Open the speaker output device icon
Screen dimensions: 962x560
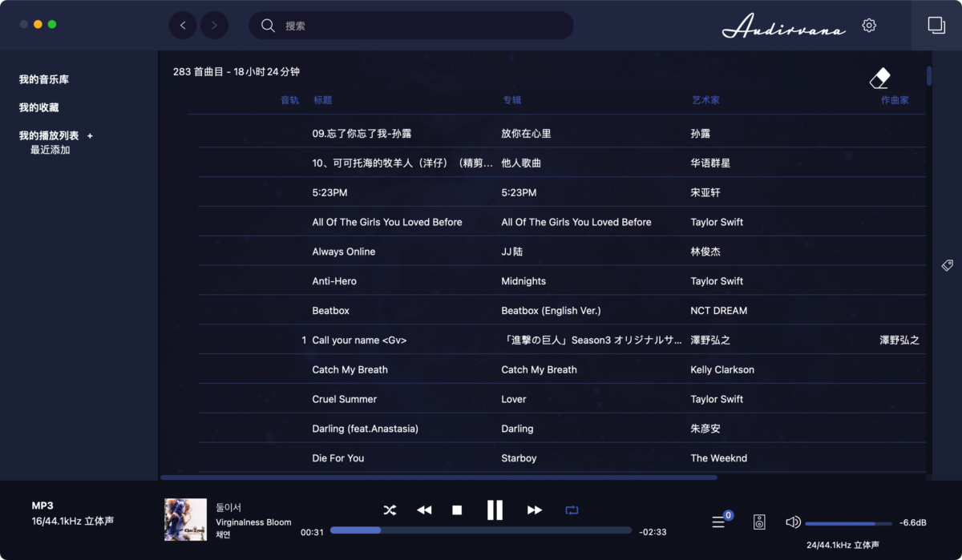tap(760, 522)
